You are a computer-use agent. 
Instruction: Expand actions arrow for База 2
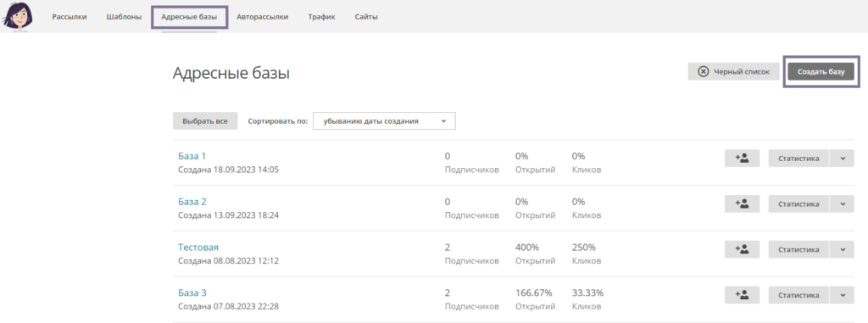click(842, 203)
